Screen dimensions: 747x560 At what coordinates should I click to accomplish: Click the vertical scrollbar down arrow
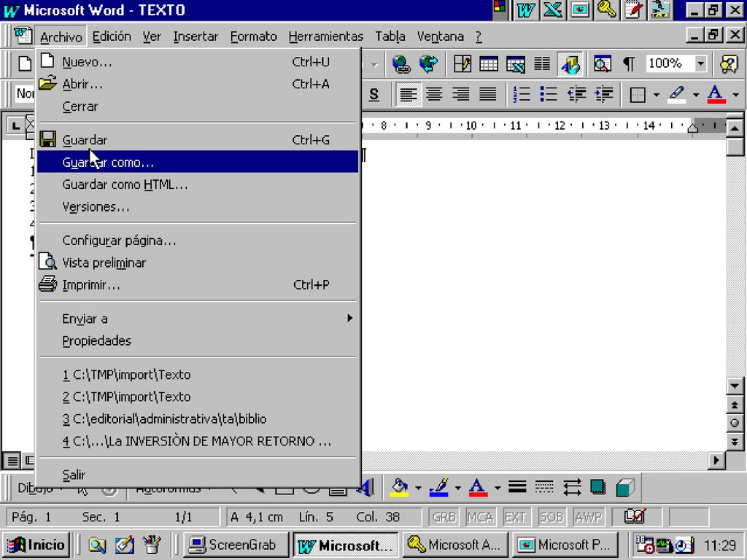pyautogui.click(x=735, y=386)
